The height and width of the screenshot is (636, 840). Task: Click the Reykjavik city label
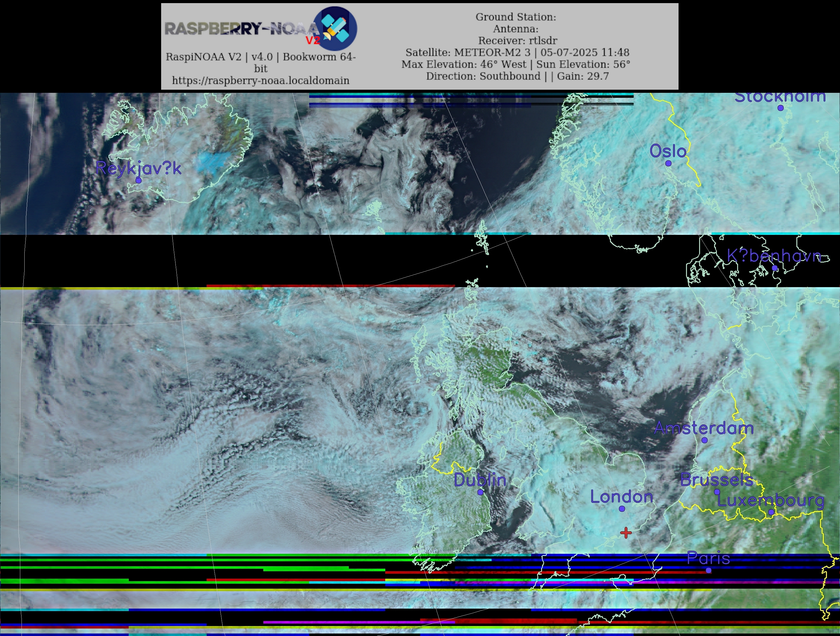pyautogui.click(x=139, y=168)
